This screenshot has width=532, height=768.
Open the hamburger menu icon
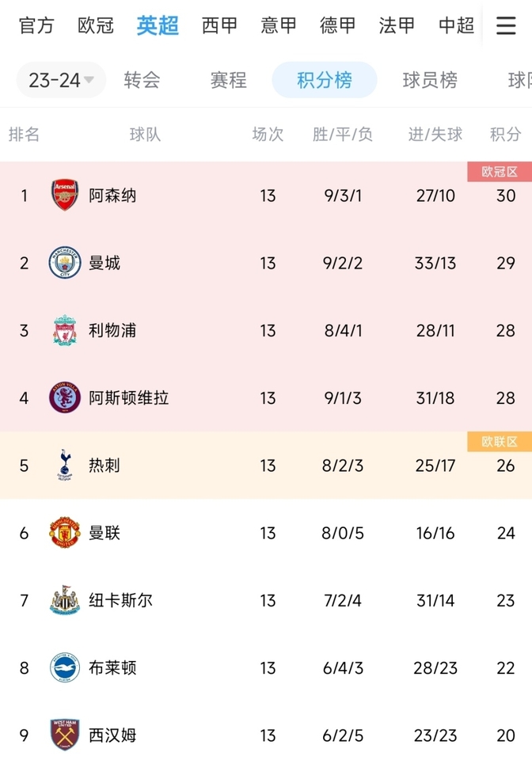(x=506, y=26)
